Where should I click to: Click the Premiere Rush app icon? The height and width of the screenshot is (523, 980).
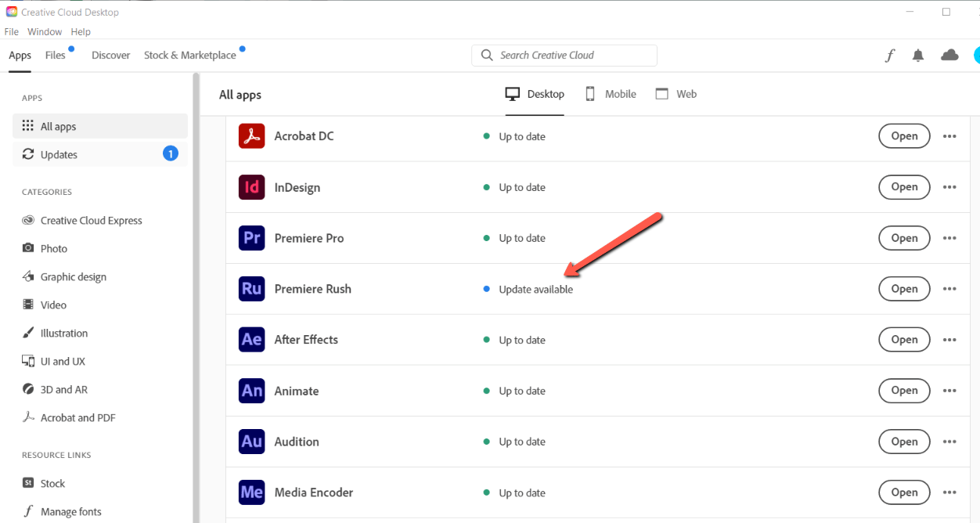pos(252,289)
